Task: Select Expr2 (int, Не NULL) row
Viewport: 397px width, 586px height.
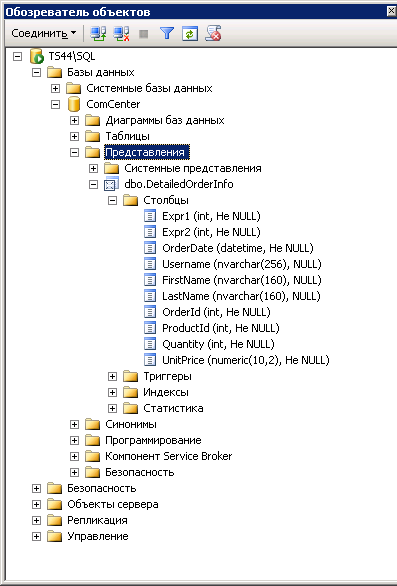Action: [211, 232]
